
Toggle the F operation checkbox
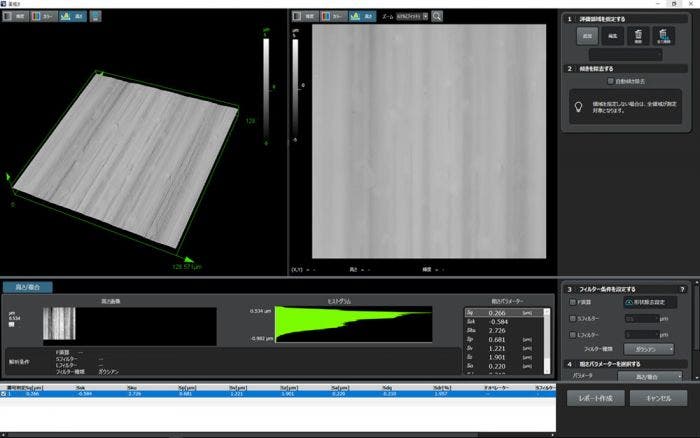572,301
